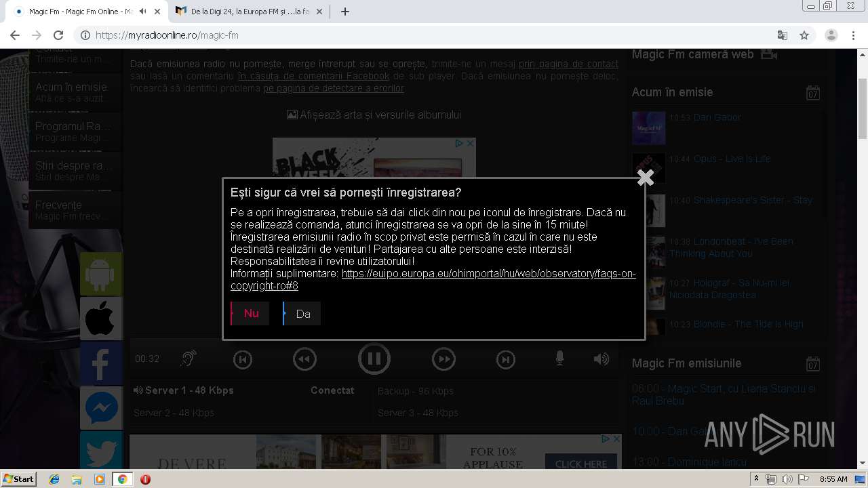Click Londonbeat - I've Been Thinking About You
Image resolution: width=868 pixels, height=488 pixels.
click(731, 247)
